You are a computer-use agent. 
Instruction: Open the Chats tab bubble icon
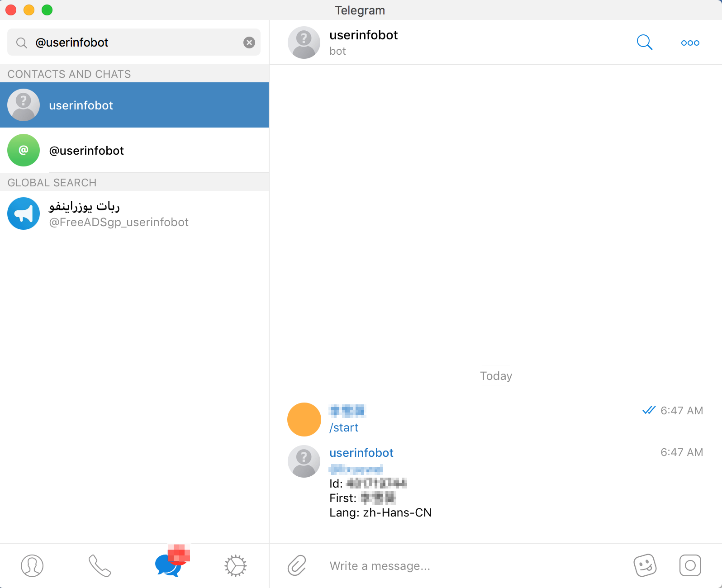coord(168,566)
